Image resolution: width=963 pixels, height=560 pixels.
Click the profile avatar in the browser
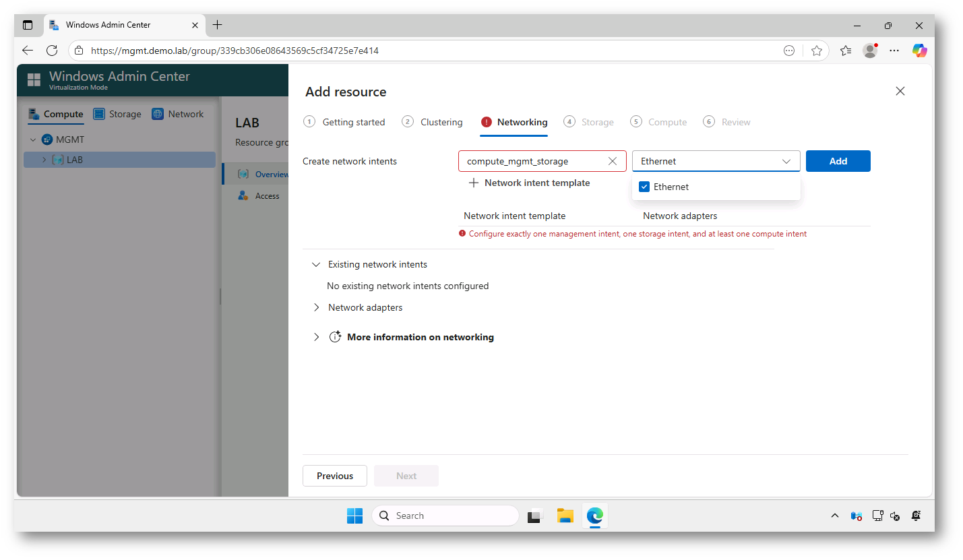coord(869,50)
